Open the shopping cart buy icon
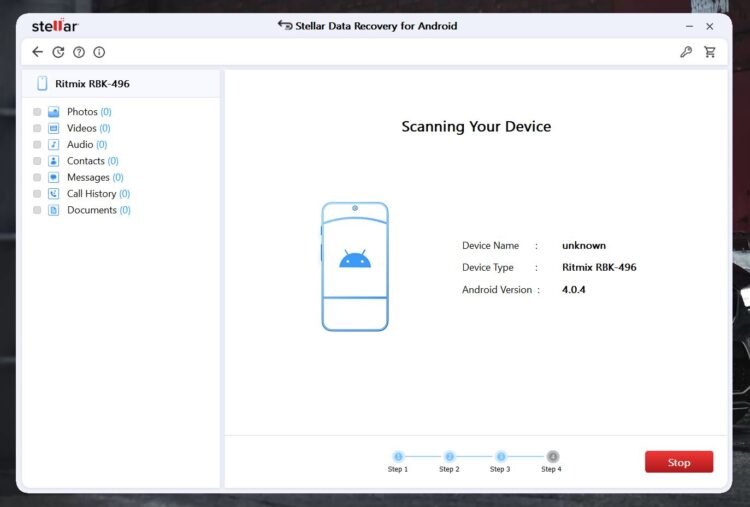The image size is (750, 507). (x=710, y=52)
